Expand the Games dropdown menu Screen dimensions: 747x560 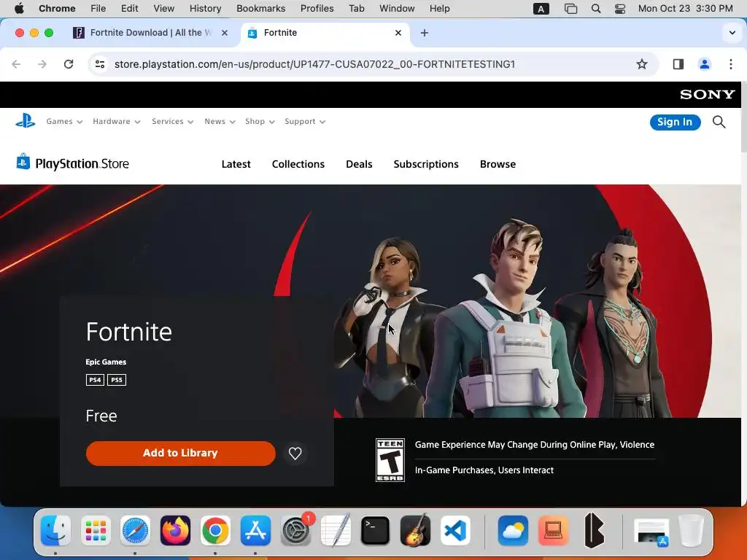(x=64, y=122)
